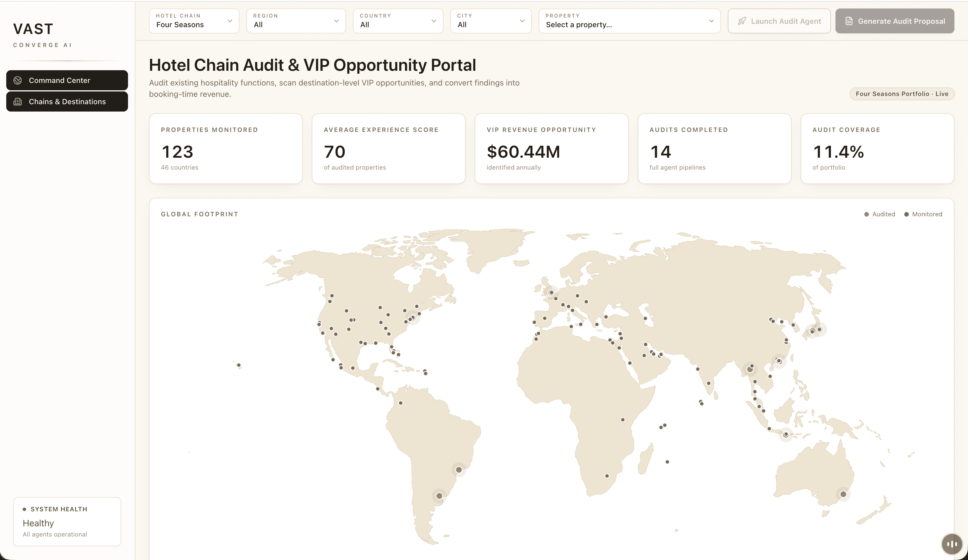Select the Audits Completed card
The width and height of the screenshot is (968, 560).
(714, 149)
